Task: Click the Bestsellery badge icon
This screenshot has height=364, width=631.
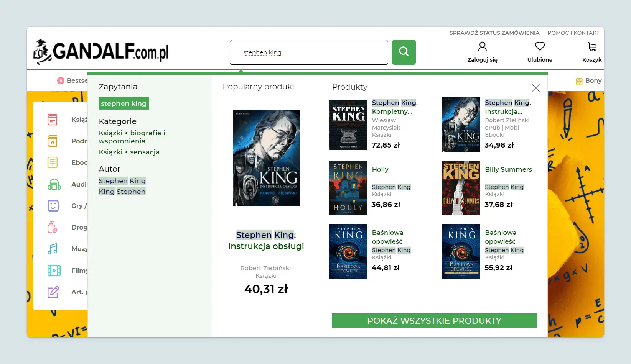Action: click(61, 80)
